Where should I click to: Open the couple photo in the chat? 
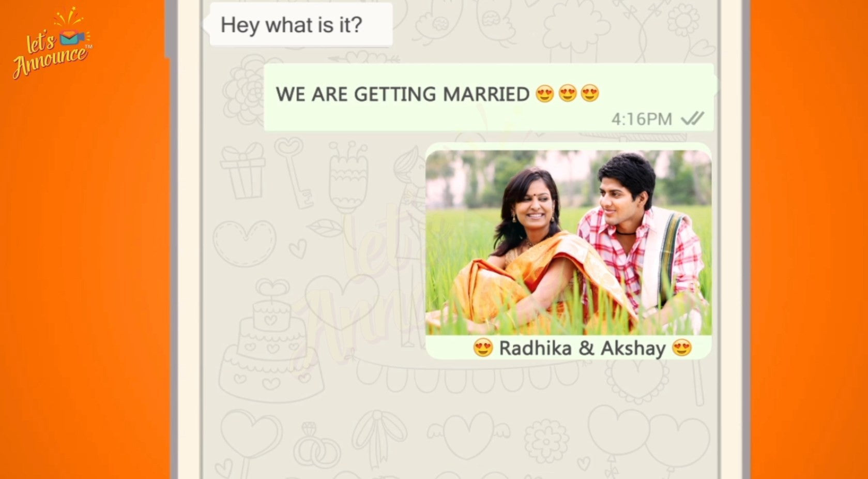click(x=568, y=243)
